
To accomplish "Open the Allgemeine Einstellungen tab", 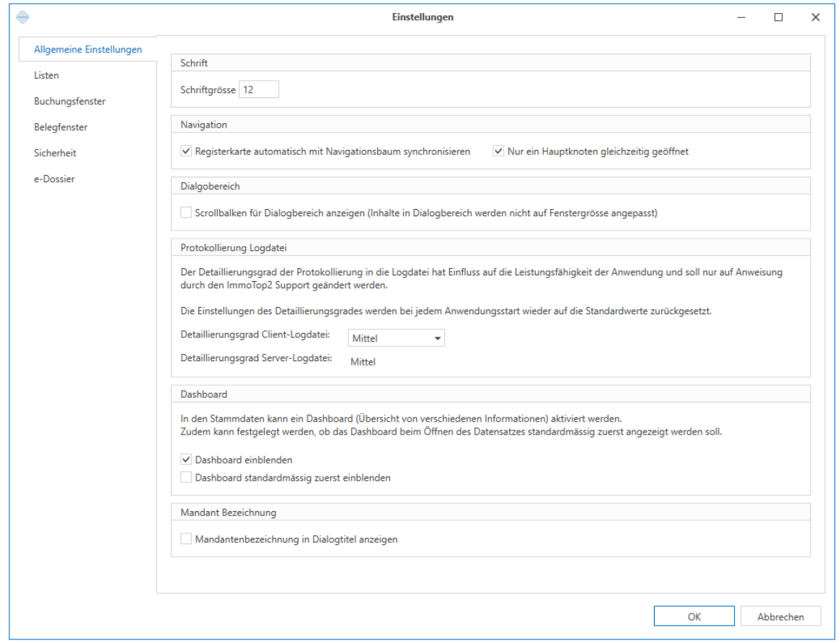I will coord(88,49).
